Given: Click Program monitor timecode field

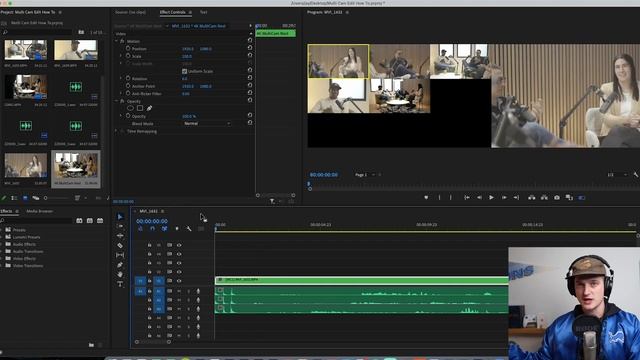Looking at the screenshot, I should (x=324, y=175).
